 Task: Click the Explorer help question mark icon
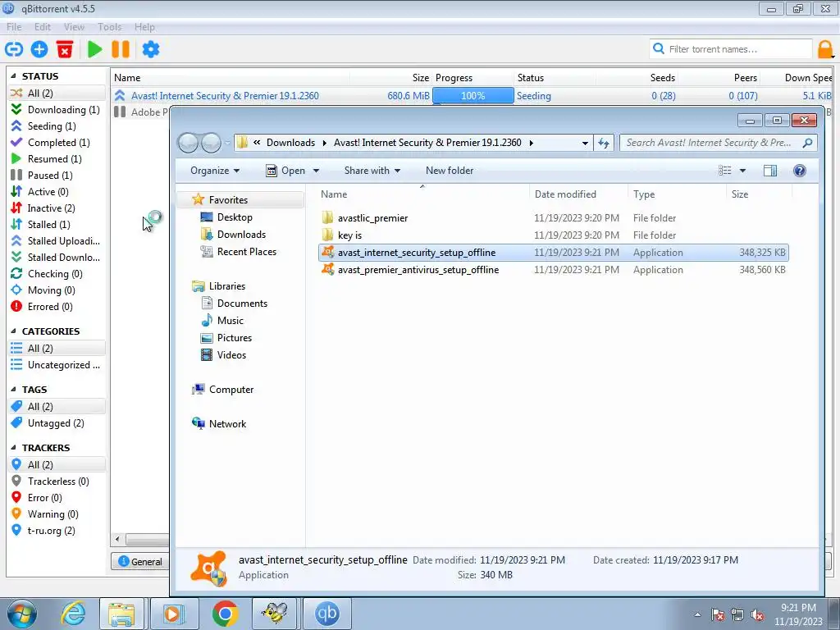point(799,171)
